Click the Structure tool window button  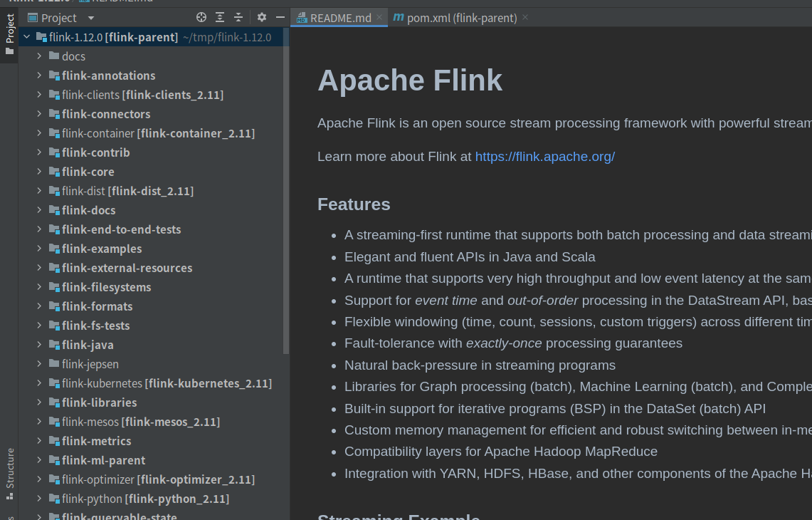click(10, 468)
